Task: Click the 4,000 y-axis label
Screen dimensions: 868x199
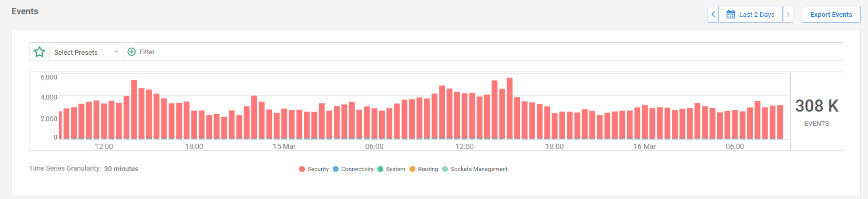Action: tap(49, 97)
